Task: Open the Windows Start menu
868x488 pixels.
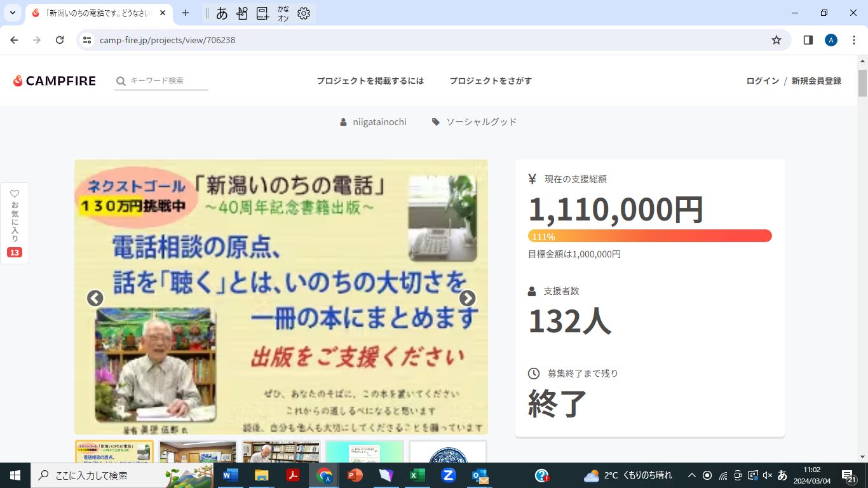Action: click(15, 475)
